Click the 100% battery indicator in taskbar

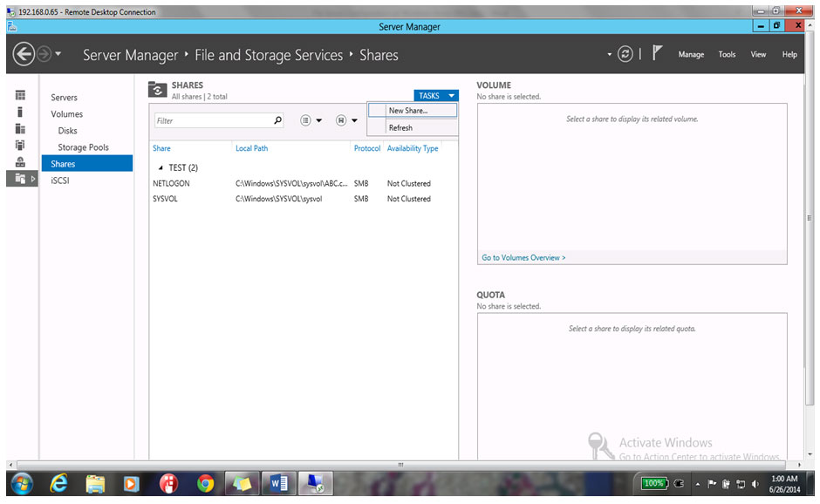pos(654,483)
